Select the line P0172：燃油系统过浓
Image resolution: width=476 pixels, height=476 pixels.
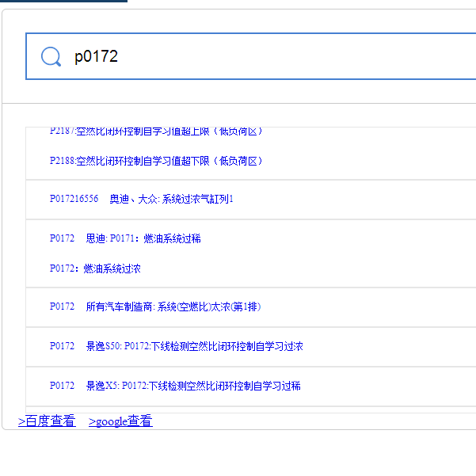point(95,268)
